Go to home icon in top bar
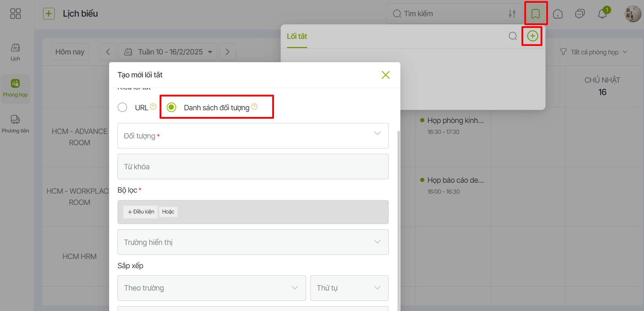This screenshot has width=644, height=311. 558,14
